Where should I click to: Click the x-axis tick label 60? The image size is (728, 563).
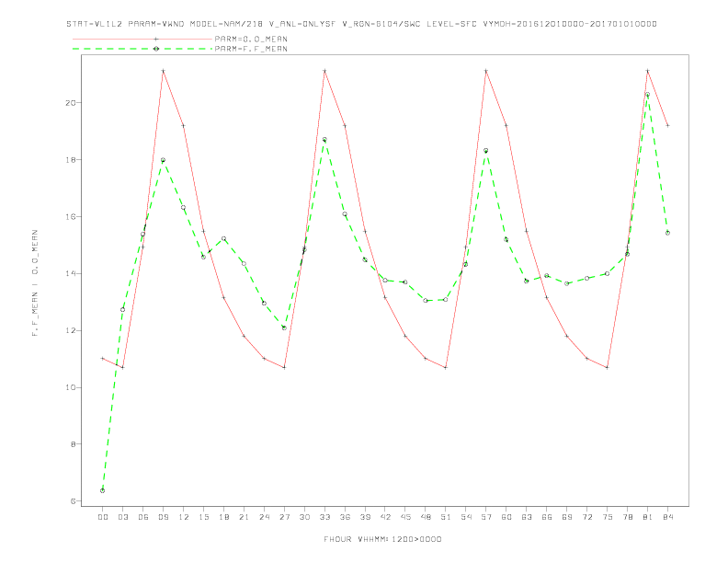(x=506, y=517)
